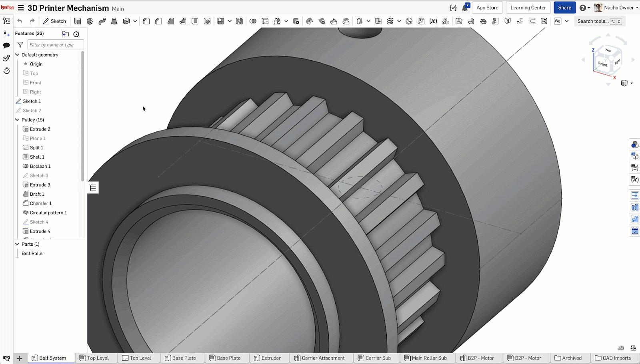Image resolution: width=640 pixels, height=364 pixels.
Task: Open the Boolean tool
Action: point(253,21)
